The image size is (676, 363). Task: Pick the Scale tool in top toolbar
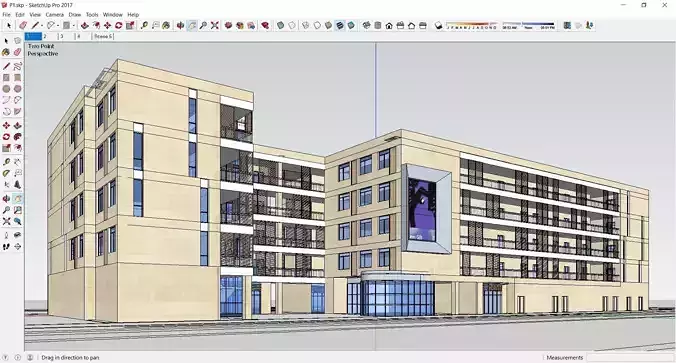click(x=130, y=25)
